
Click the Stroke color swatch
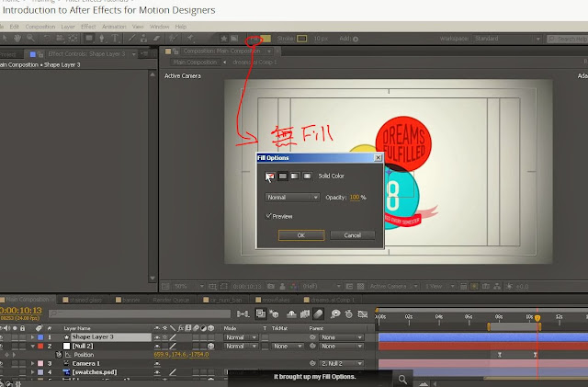point(302,39)
